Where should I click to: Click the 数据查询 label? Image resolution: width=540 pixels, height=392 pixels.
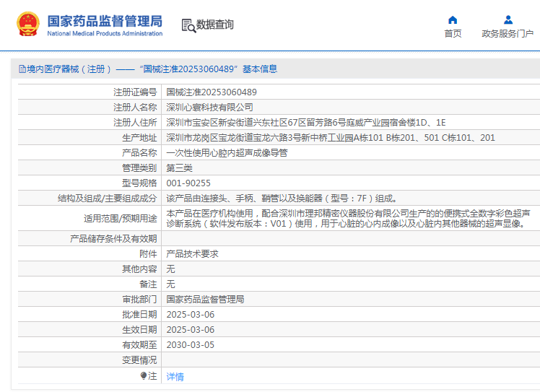tap(215, 25)
